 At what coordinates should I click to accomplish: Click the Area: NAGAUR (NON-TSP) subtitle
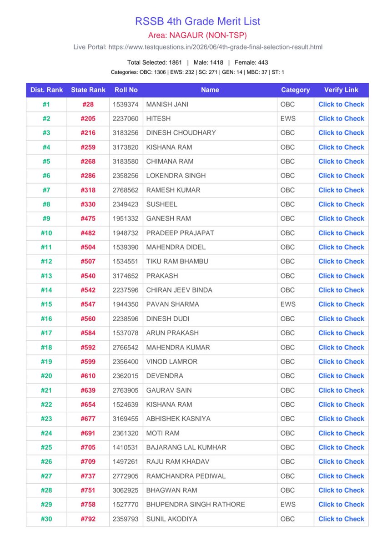[198, 35]
